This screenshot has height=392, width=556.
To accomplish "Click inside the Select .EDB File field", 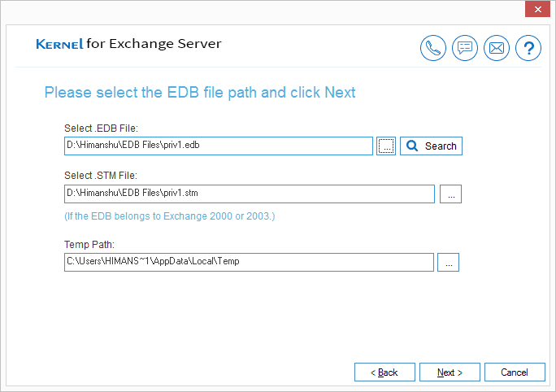I will 219,146.
